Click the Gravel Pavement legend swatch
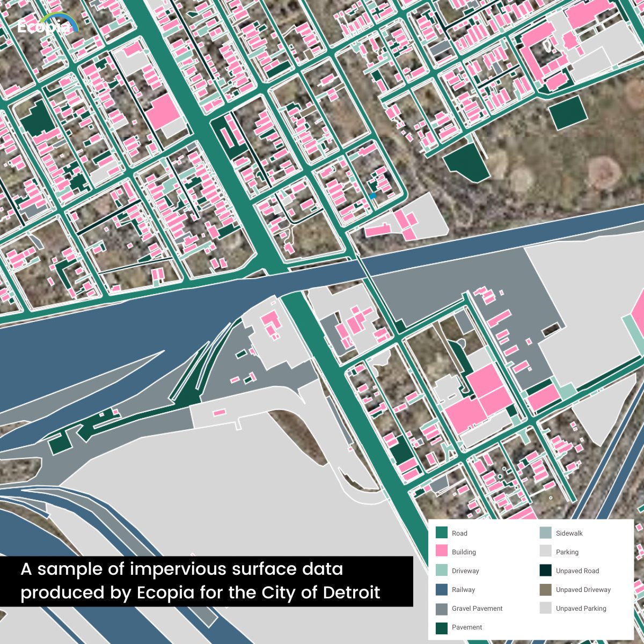 [x=441, y=608]
